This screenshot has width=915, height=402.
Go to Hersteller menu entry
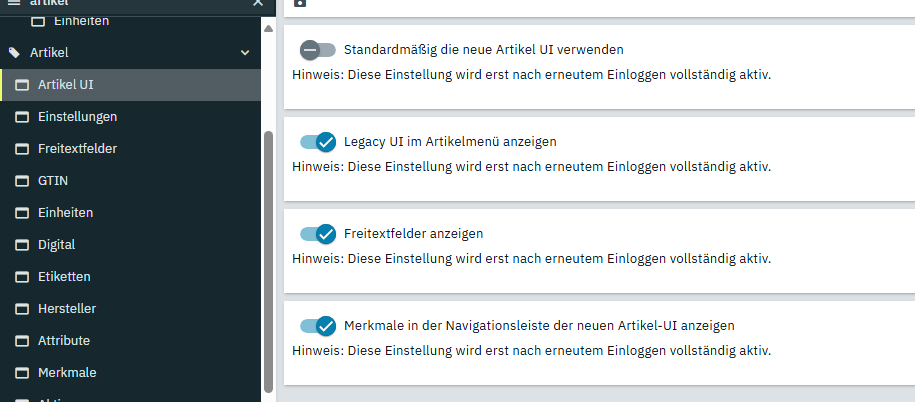(x=67, y=308)
